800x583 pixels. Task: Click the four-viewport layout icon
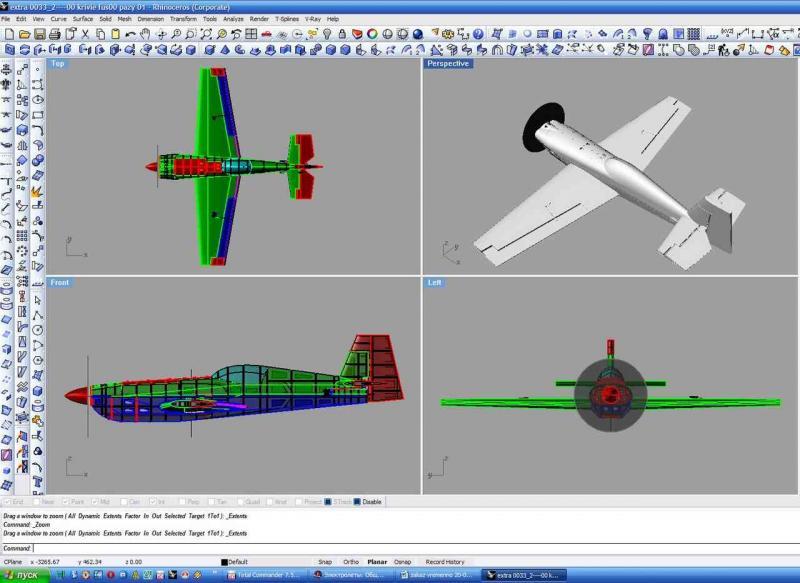[251, 33]
